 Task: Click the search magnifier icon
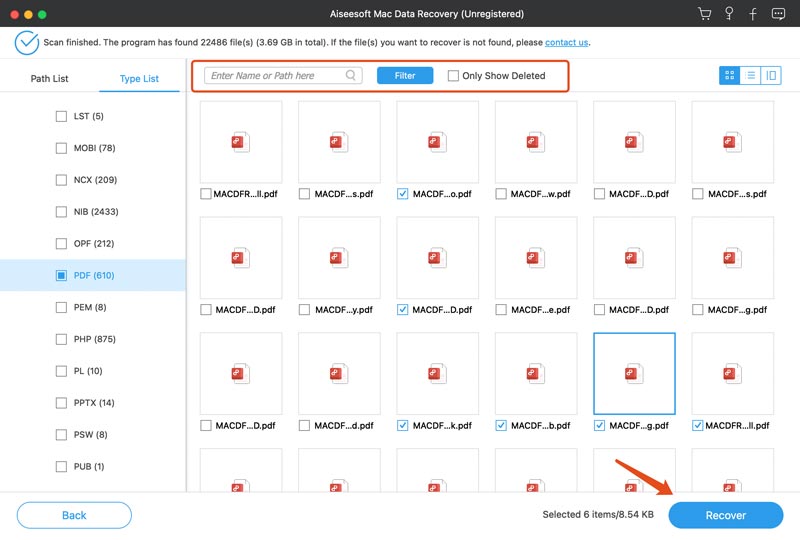coord(351,75)
